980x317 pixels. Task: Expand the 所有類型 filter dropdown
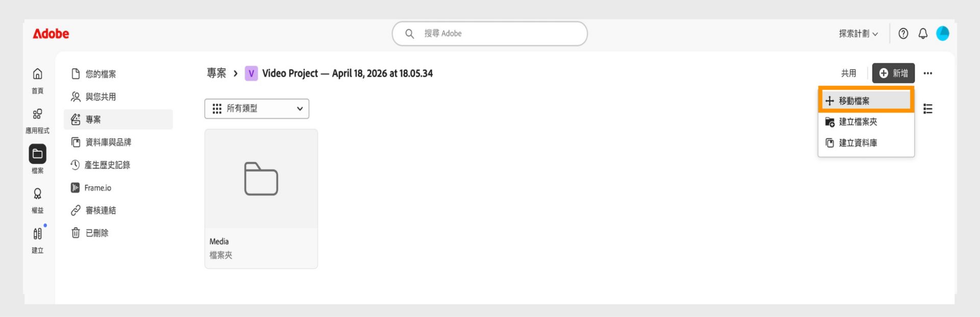click(257, 109)
